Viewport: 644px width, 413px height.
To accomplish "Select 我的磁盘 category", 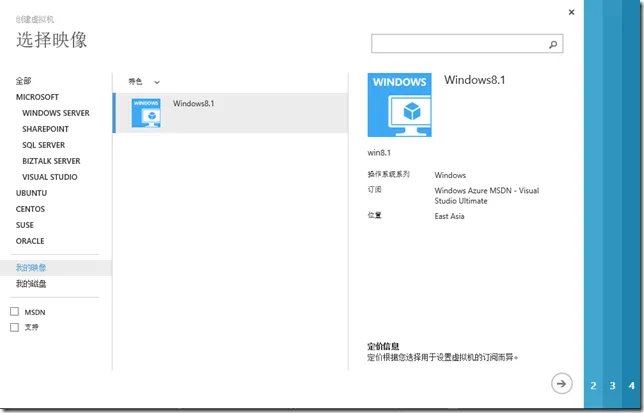I will click(31, 284).
